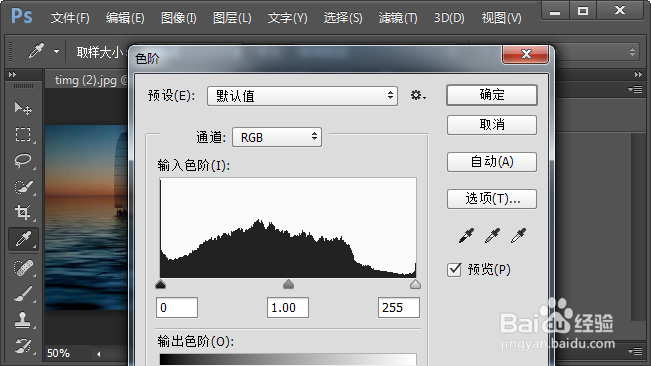Open the 编辑(E) menu
The image size is (651, 366).
[x=125, y=18]
